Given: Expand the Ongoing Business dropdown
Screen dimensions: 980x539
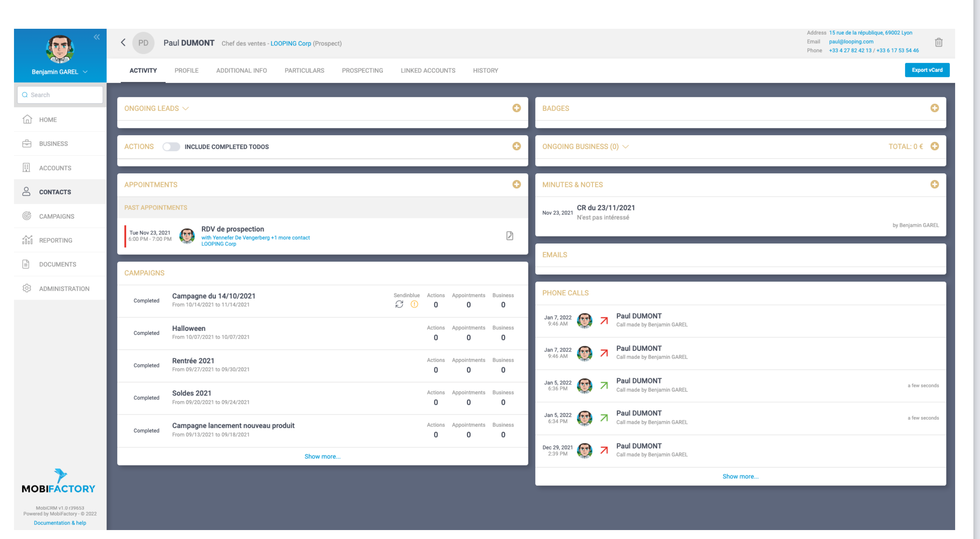Looking at the screenshot, I should 626,147.
